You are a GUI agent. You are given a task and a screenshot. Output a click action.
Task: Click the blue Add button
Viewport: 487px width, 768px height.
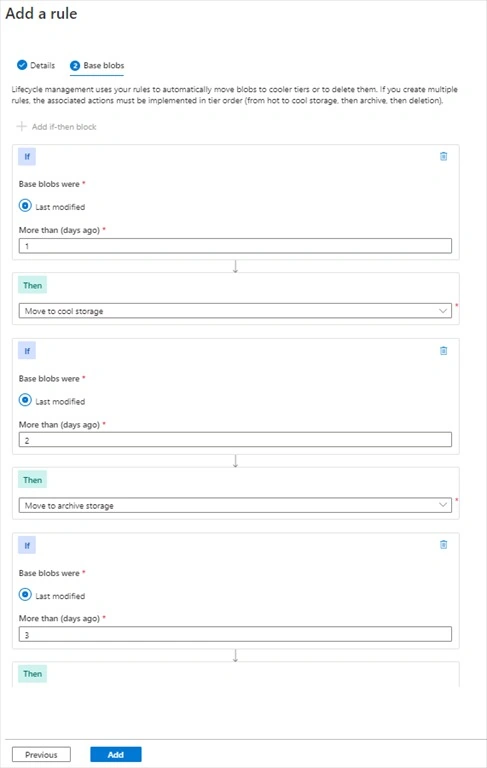(x=116, y=754)
